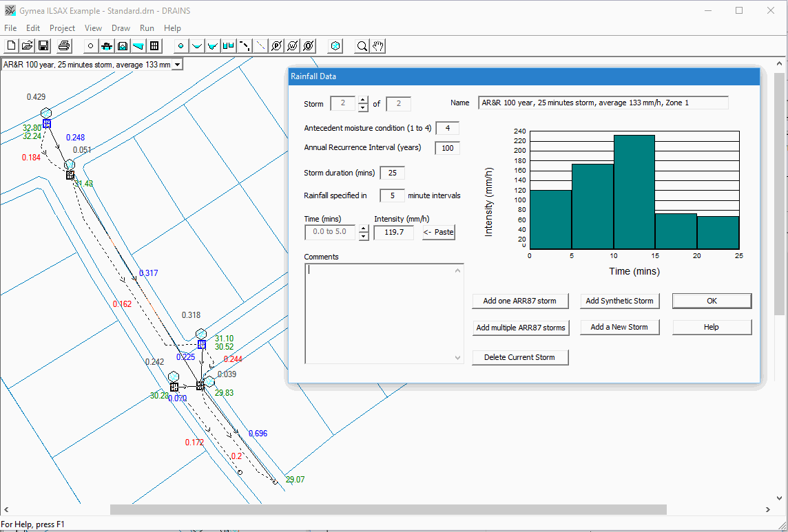Click the vertical scrollbar thumb on the right
The image size is (788, 532).
pyautogui.click(x=780, y=194)
